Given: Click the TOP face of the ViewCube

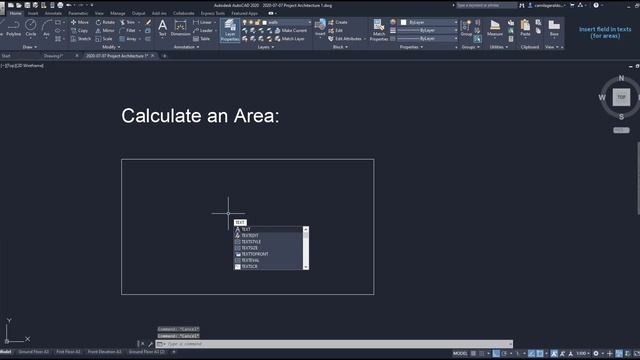Looking at the screenshot, I should coord(621,97).
